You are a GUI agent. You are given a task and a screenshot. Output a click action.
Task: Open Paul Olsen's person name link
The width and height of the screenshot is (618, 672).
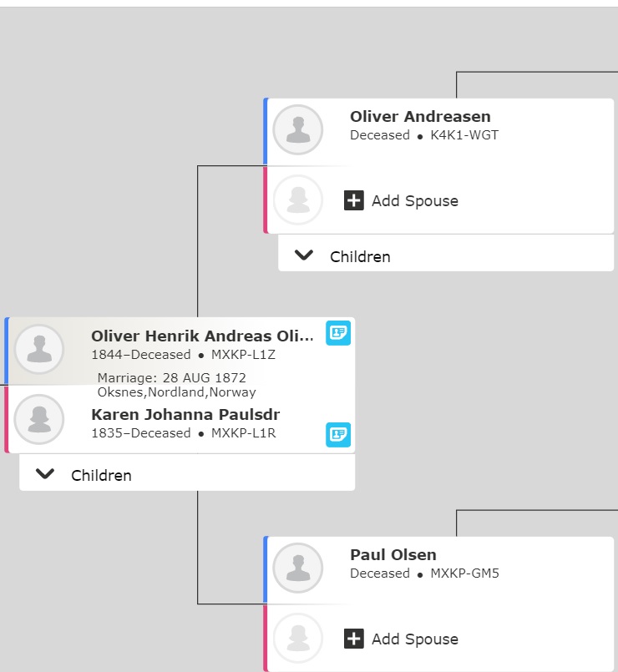393,555
